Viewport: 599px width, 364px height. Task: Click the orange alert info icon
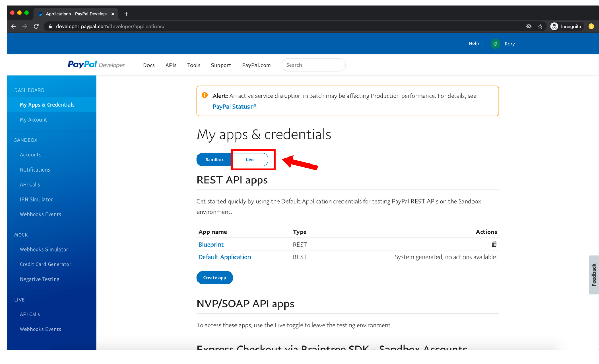click(205, 95)
